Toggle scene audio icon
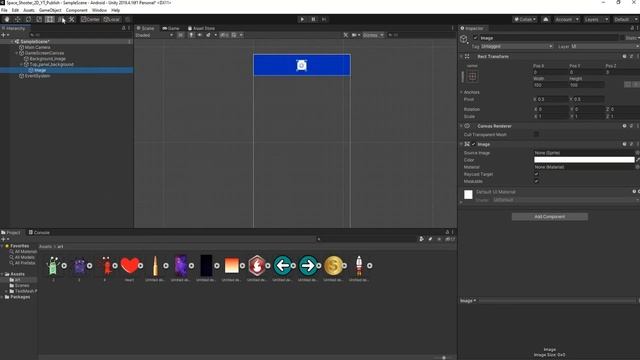 200,35
